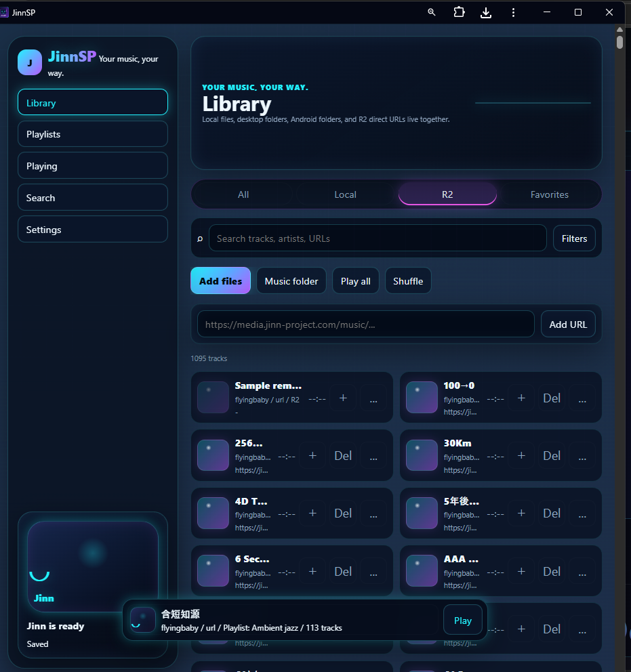Click the JinnSP logo avatar in sidebar

coord(30,62)
